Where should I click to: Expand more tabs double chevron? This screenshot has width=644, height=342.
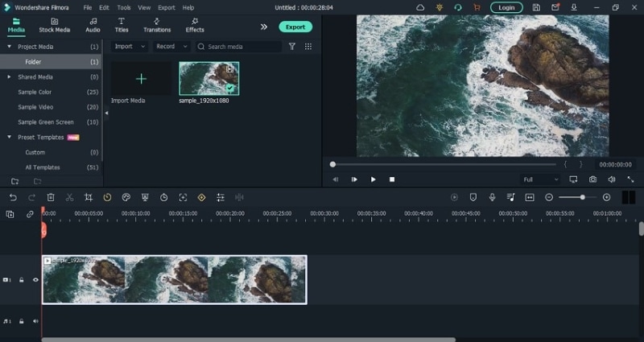click(264, 27)
